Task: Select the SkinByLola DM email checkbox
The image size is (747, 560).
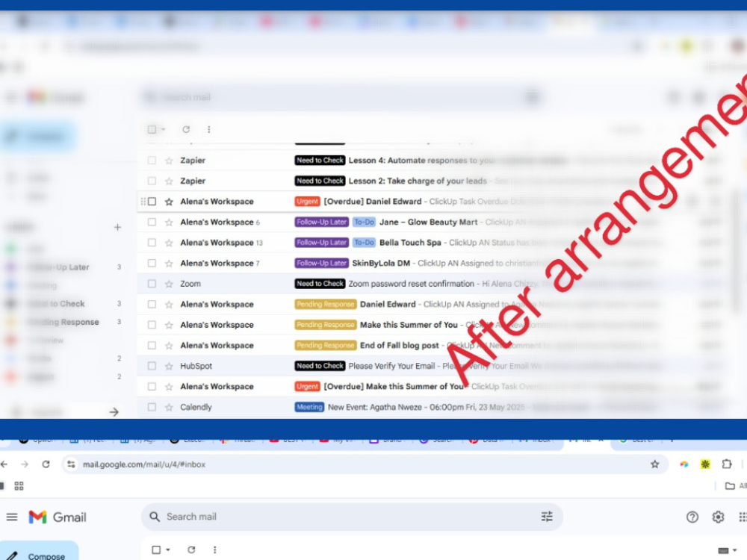Action: pos(152,263)
